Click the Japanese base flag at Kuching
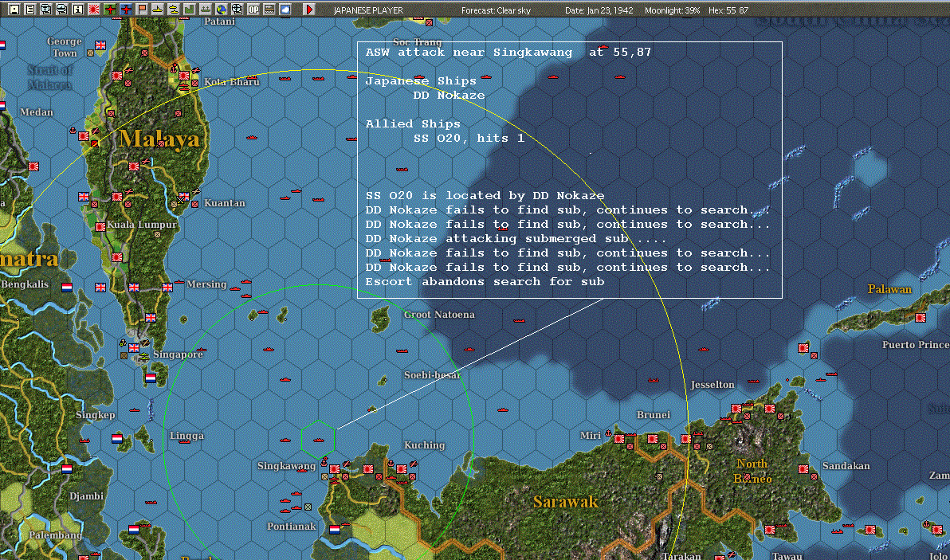This screenshot has height=560, width=950. (x=401, y=469)
